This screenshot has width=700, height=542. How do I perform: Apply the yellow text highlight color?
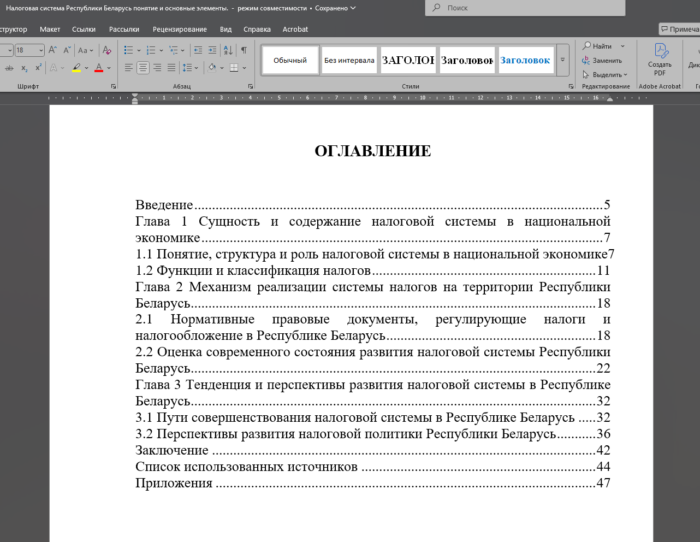click(77, 68)
